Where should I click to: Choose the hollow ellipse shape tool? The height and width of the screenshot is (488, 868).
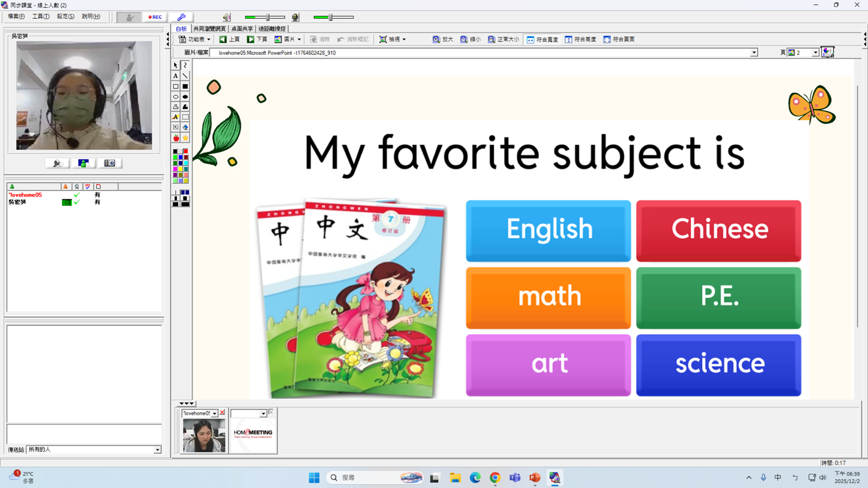(176, 97)
